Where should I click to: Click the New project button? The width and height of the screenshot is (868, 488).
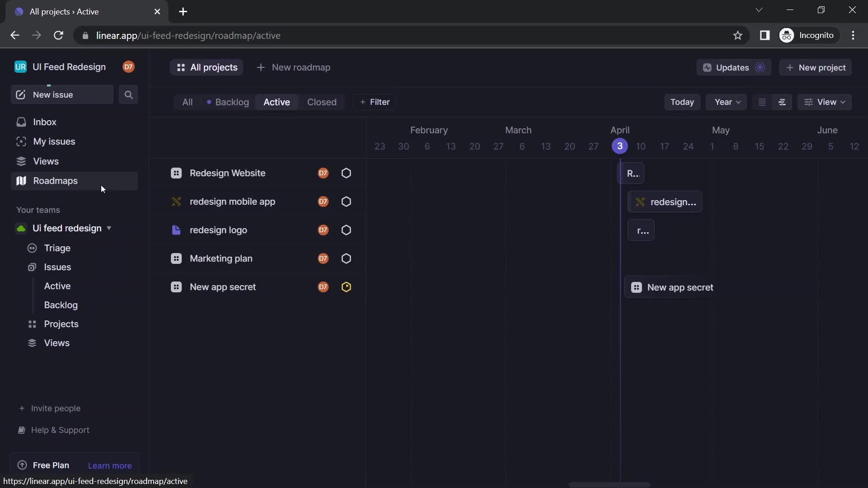click(815, 67)
